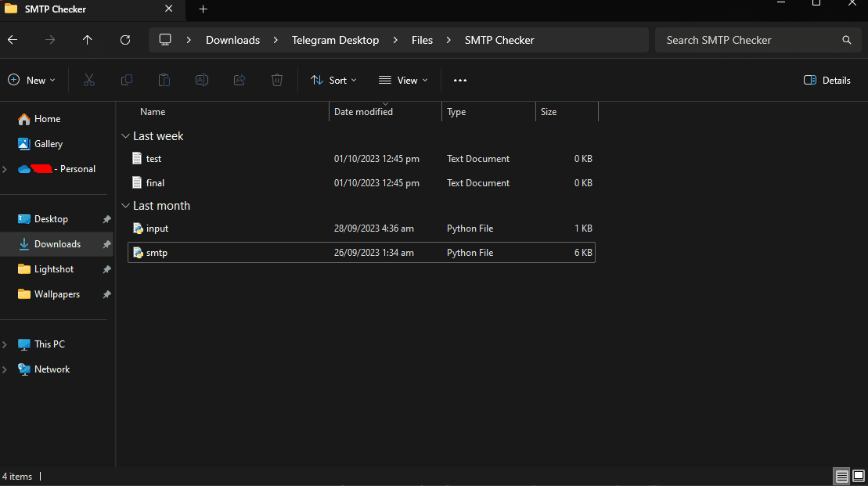Click the Cut scissors icon in toolbar

coord(88,80)
